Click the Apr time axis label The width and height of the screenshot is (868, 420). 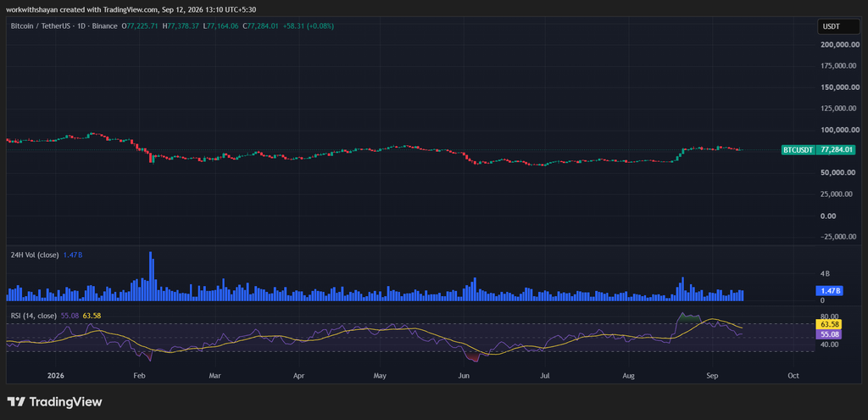point(299,376)
